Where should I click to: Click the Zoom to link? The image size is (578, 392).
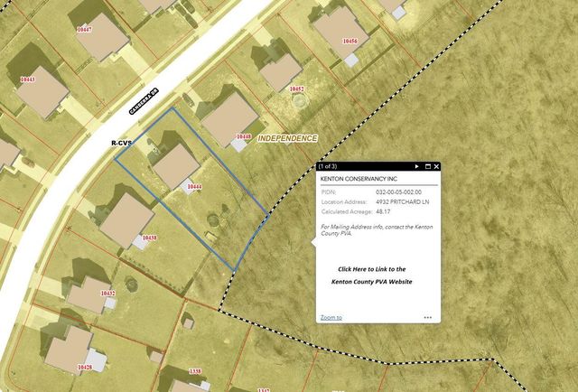[x=331, y=318]
